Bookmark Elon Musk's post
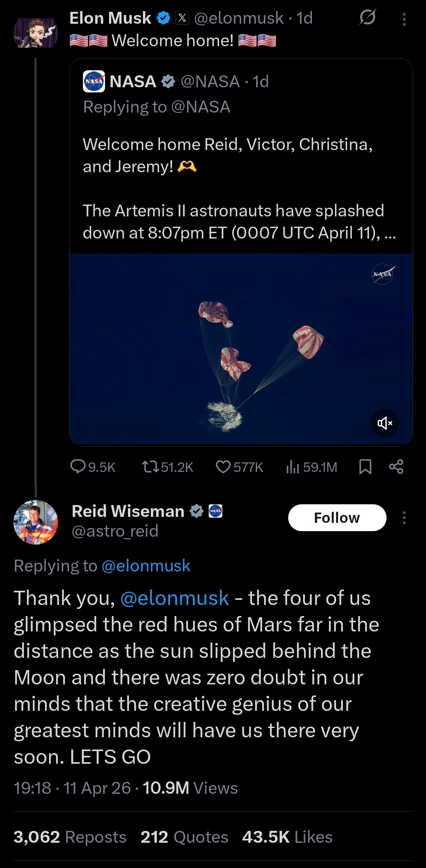This screenshot has height=868, width=426. click(x=365, y=467)
